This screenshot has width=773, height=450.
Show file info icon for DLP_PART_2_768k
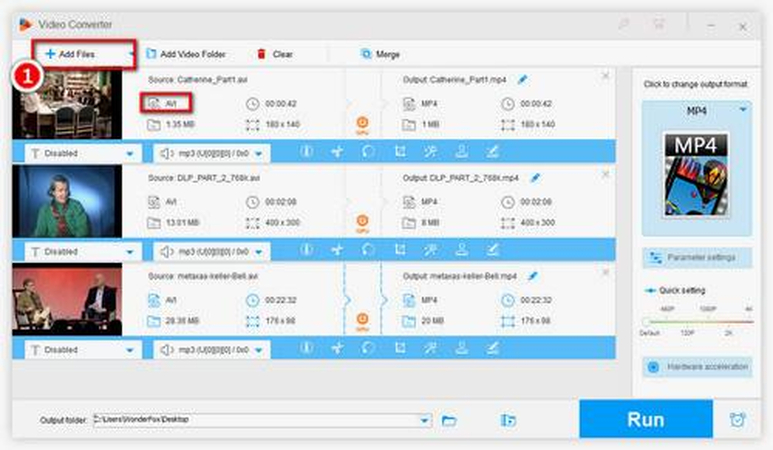(306, 249)
